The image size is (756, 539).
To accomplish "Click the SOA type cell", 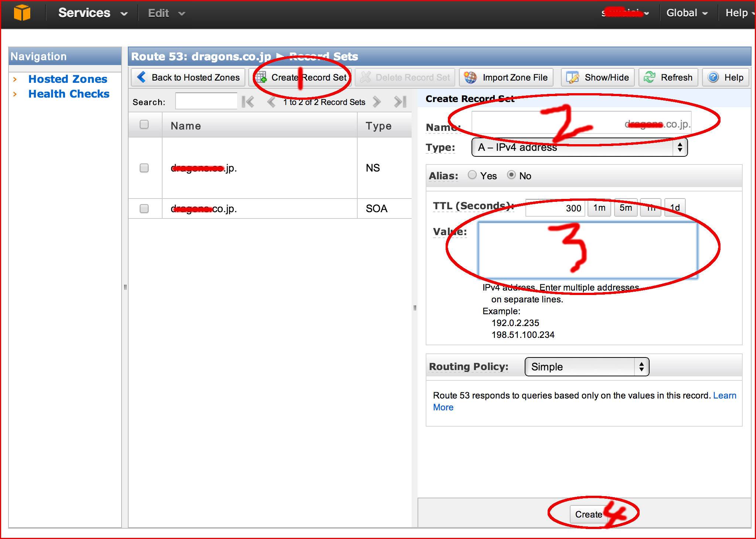I will coord(384,209).
